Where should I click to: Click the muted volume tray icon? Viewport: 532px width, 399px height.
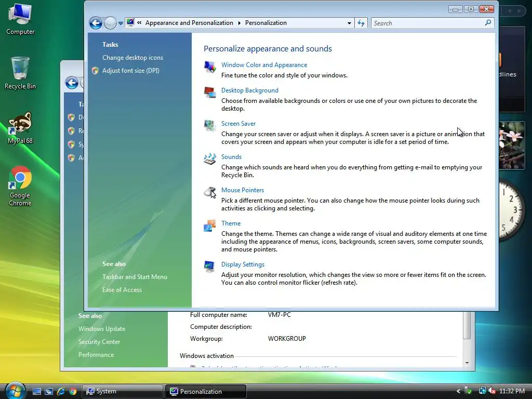[493, 391]
